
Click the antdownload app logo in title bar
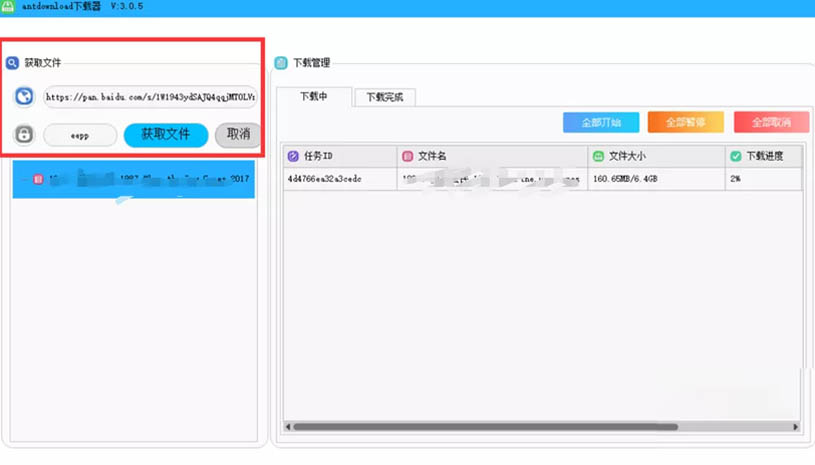click(8, 6)
